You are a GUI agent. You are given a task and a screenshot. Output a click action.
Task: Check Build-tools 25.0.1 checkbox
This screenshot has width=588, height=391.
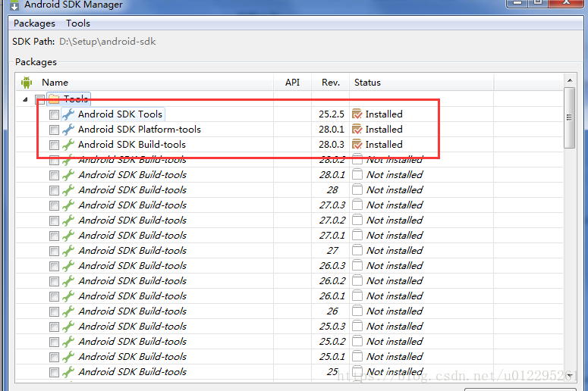pos(55,357)
